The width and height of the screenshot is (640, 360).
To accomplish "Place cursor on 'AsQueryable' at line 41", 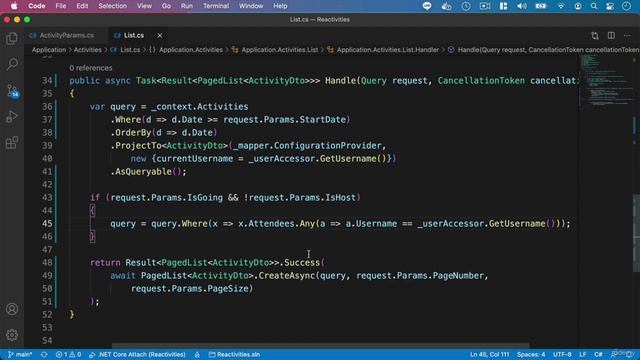I will tap(143, 172).
